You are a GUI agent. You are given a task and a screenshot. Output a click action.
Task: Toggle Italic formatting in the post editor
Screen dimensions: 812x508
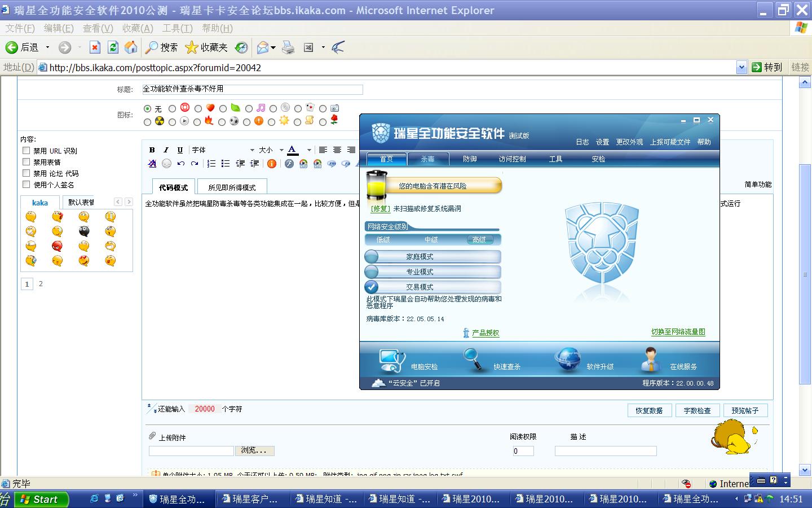click(x=166, y=150)
